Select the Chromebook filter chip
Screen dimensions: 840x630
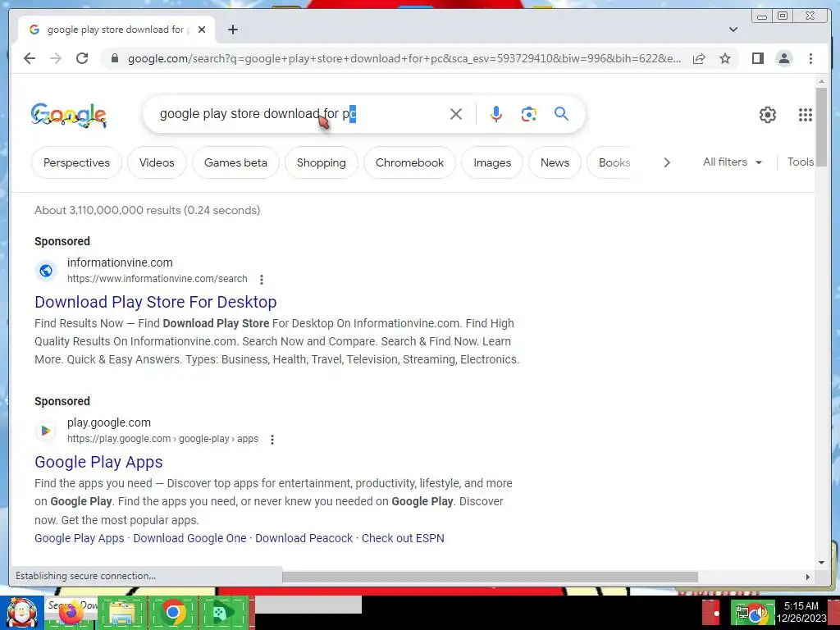click(x=410, y=162)
